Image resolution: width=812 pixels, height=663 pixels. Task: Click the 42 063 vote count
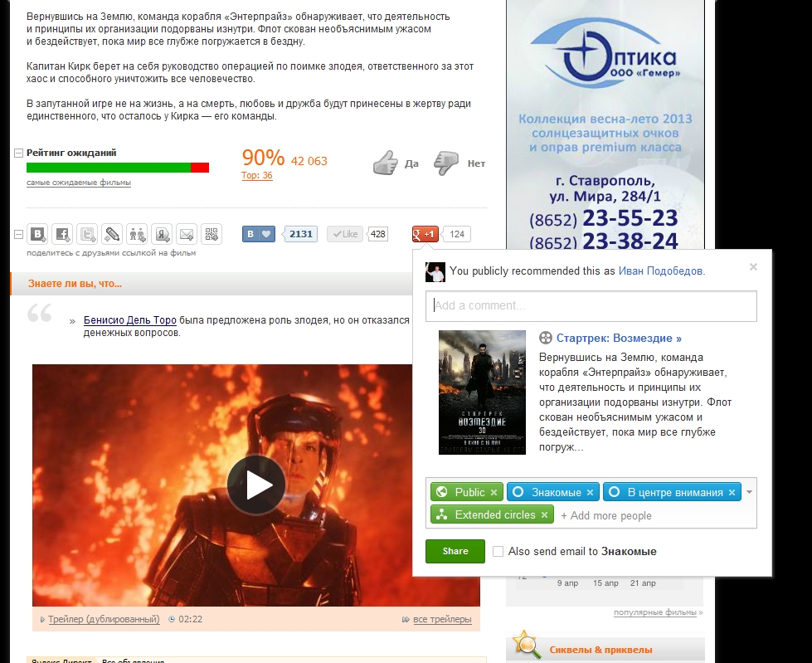click(309, 161)
